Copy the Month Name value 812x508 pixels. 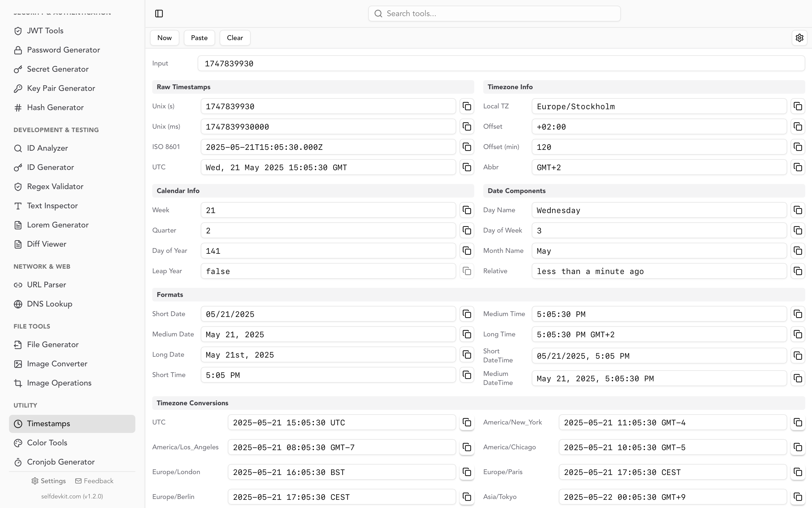click(x=798, y=251)
